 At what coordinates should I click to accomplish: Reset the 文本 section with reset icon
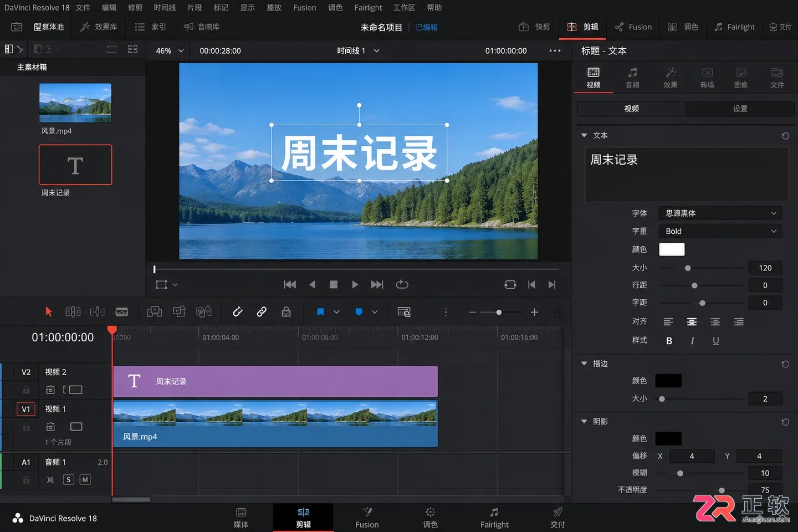(785, 136)
